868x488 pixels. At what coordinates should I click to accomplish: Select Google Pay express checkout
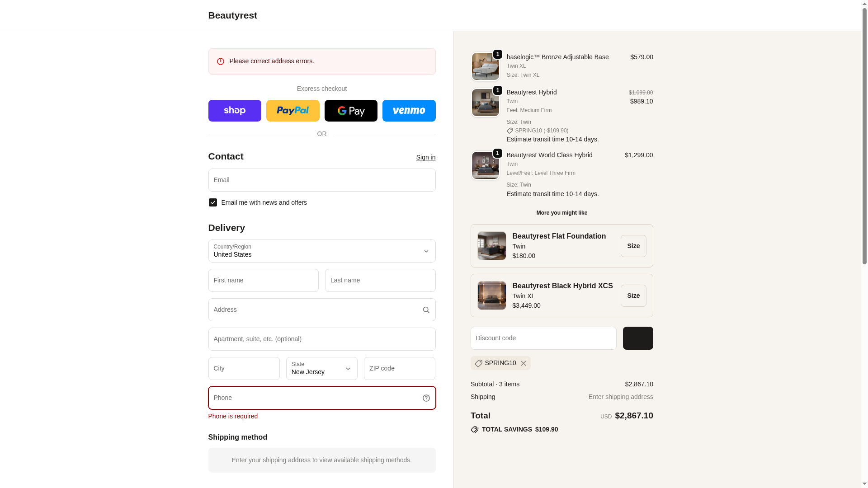pos(351,111)
